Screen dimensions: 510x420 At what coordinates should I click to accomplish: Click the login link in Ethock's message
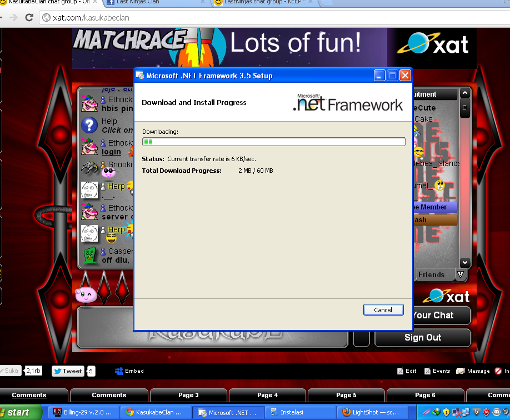pyautogui.click(x=111, y=152)
